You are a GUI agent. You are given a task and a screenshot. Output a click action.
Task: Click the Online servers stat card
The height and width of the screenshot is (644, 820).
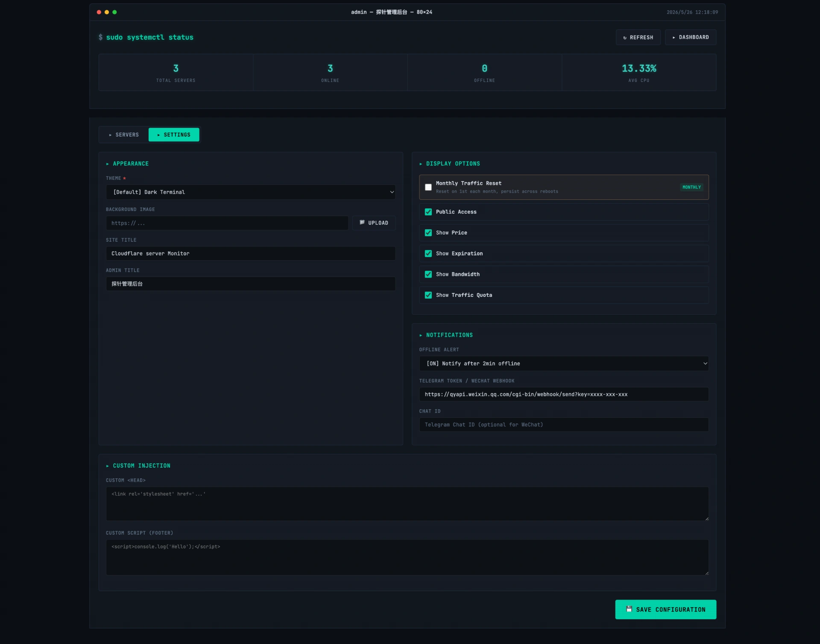pyautogui.click(x=330, y=73)
